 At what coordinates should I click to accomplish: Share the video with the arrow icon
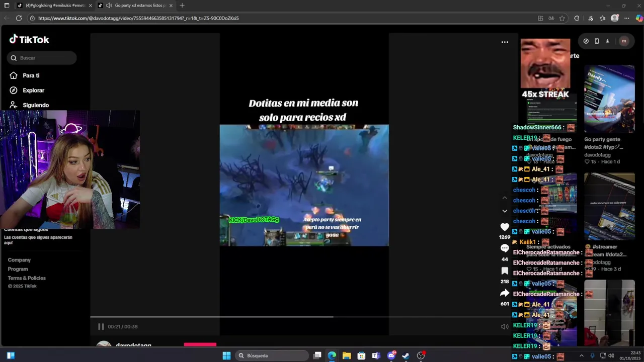click(x=505, y=293)
